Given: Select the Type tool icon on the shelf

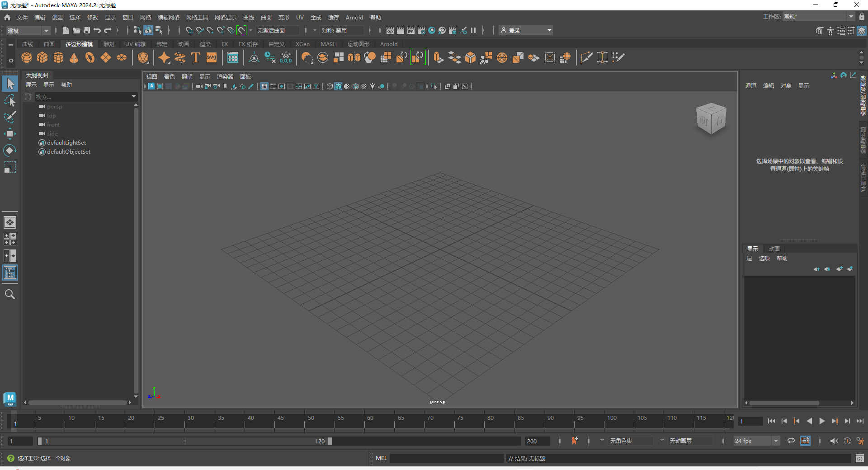Looking at the screenshot, I should (x=196, y=57).
